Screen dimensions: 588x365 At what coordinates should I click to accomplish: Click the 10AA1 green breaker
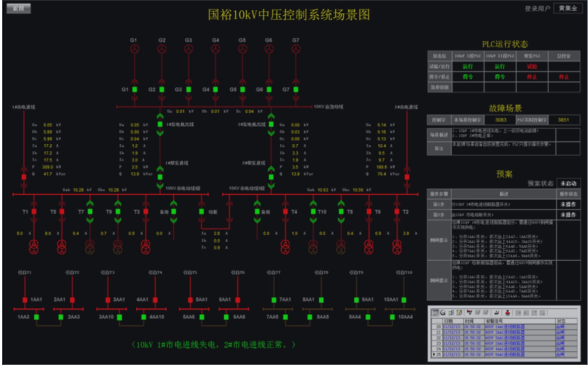tap(404, 300)
